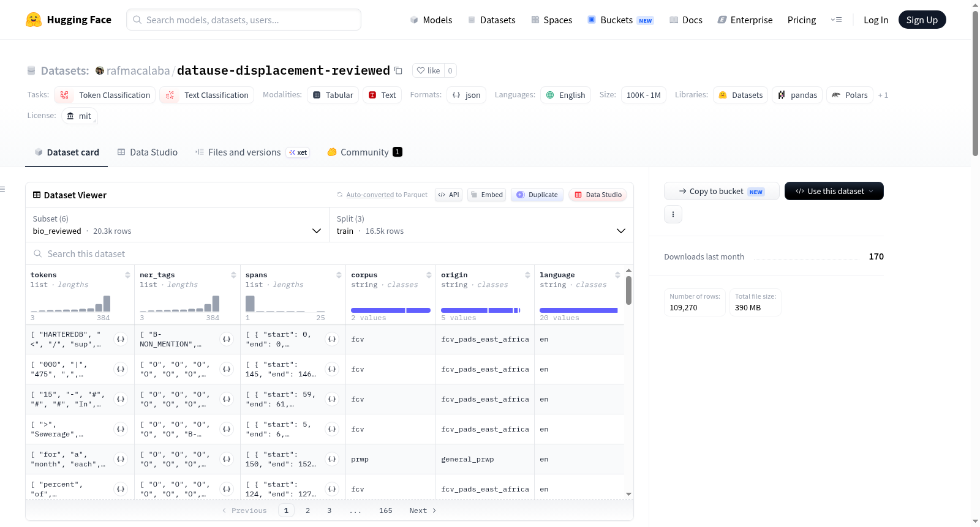
Task: Go to Next page of rows
Action: [423, 510]
